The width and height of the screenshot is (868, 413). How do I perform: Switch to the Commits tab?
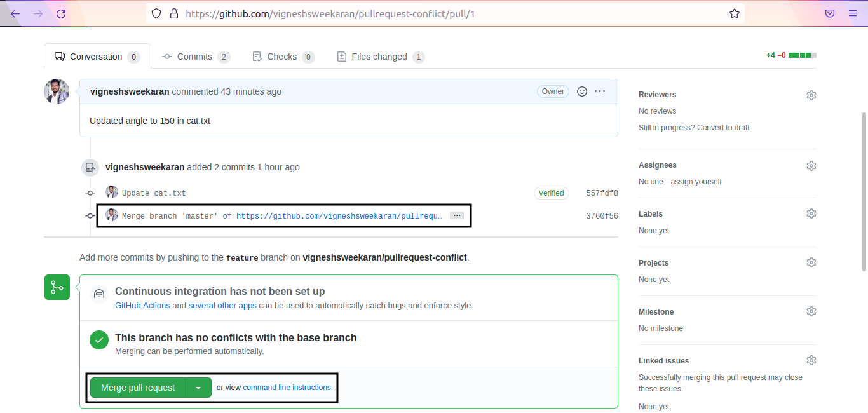(x=194, y=57)
